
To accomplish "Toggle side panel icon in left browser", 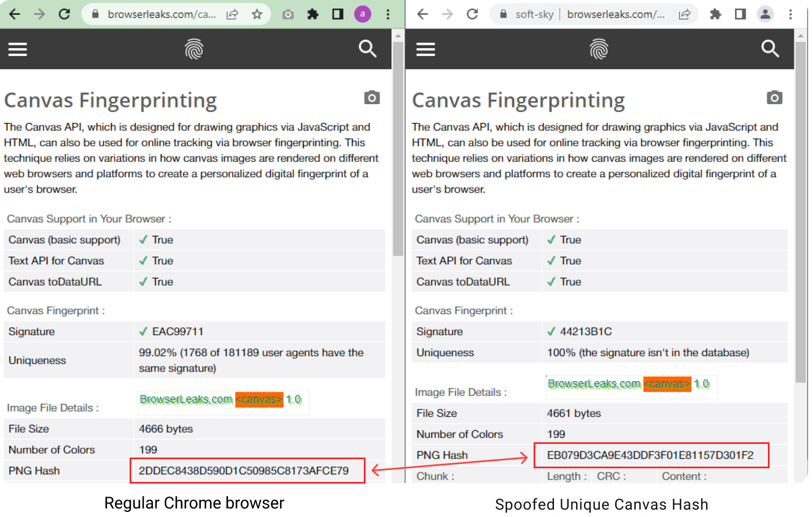I will click(x=338, y=14).
